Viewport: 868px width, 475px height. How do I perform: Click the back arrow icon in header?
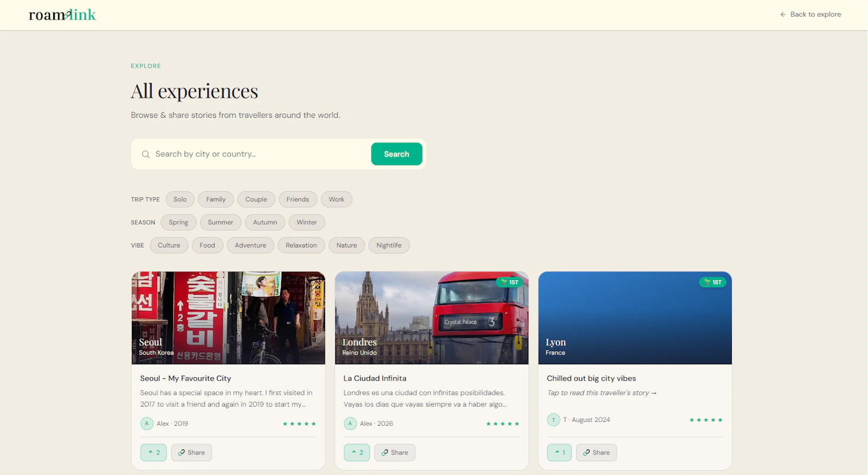[x=783, y=15]
